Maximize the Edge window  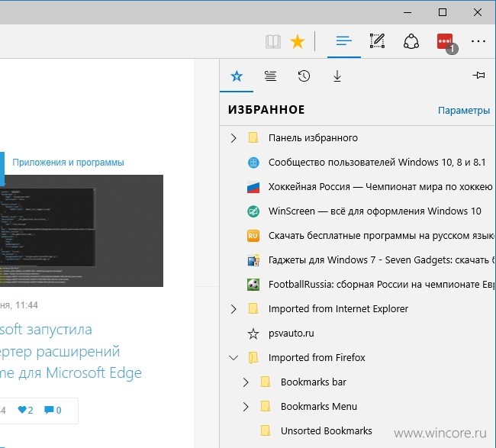point(443,12)
